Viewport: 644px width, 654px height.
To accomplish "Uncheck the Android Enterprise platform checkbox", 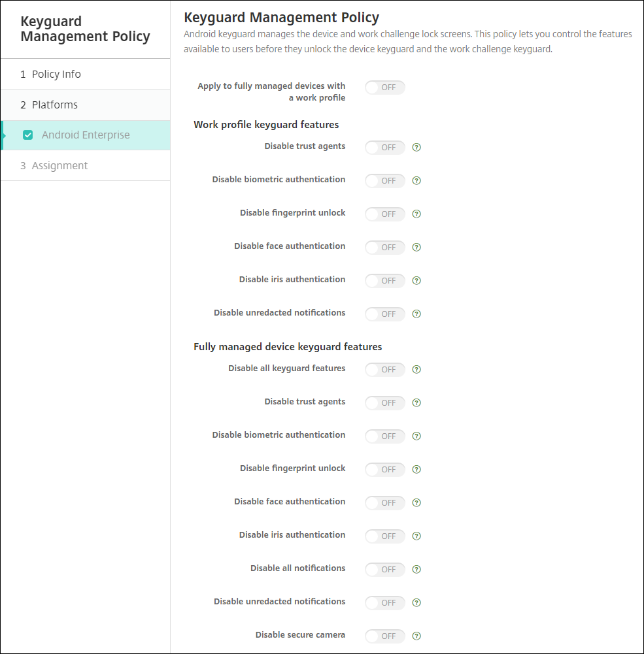I will 27,135.
